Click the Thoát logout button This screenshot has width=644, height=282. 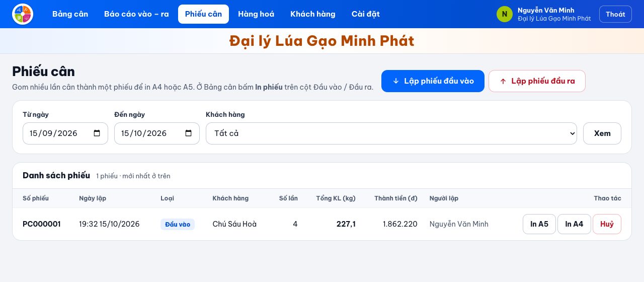click(615, 14)
